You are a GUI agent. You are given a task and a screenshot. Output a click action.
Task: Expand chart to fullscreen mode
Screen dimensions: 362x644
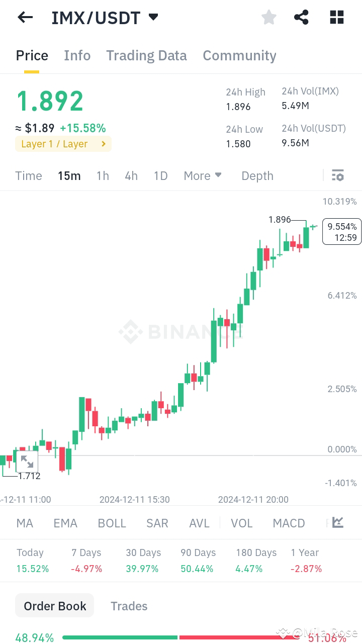[27, 461]
